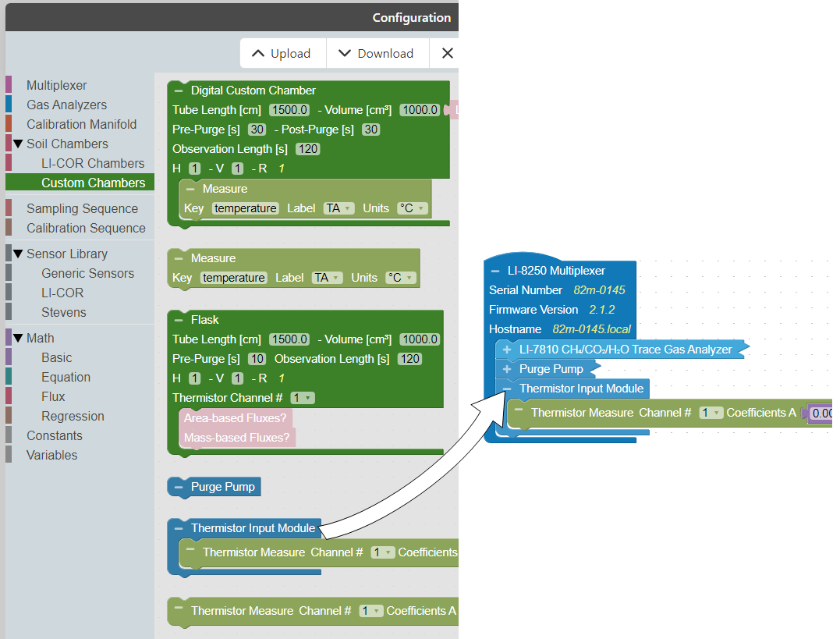The image size is (840, 639).
Task: Collapse nested Thermistor Measure block in flyout
Action: click(x=190, y=549)
